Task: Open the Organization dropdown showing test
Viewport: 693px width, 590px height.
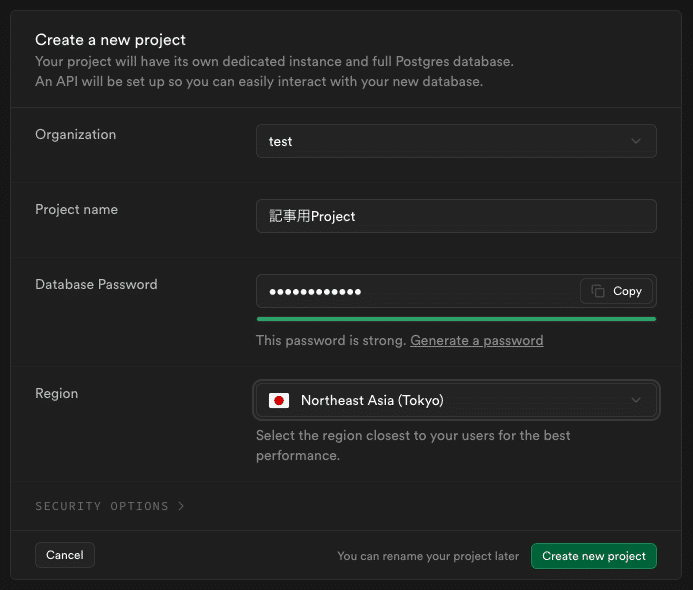Action: click(455, 141)
